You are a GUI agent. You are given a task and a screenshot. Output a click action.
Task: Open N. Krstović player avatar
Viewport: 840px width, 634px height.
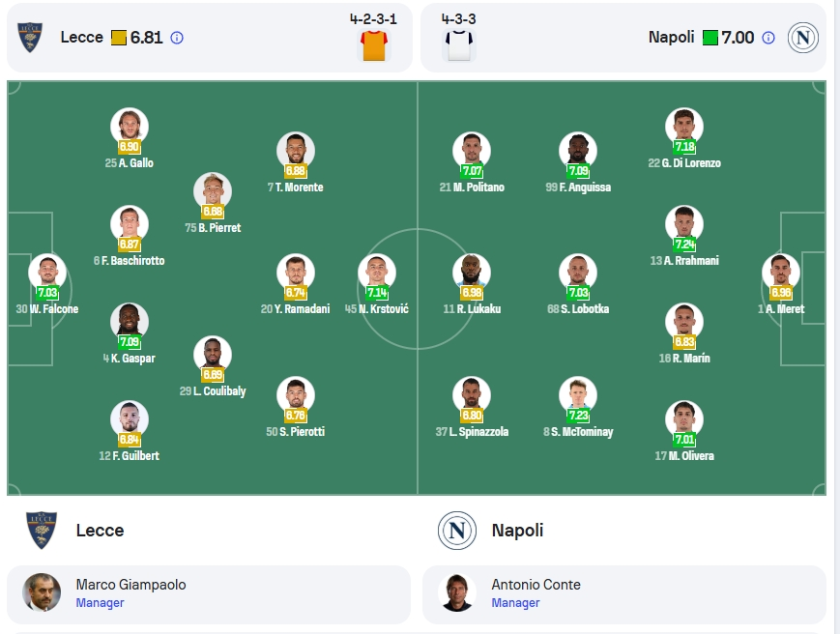[377, 272]
